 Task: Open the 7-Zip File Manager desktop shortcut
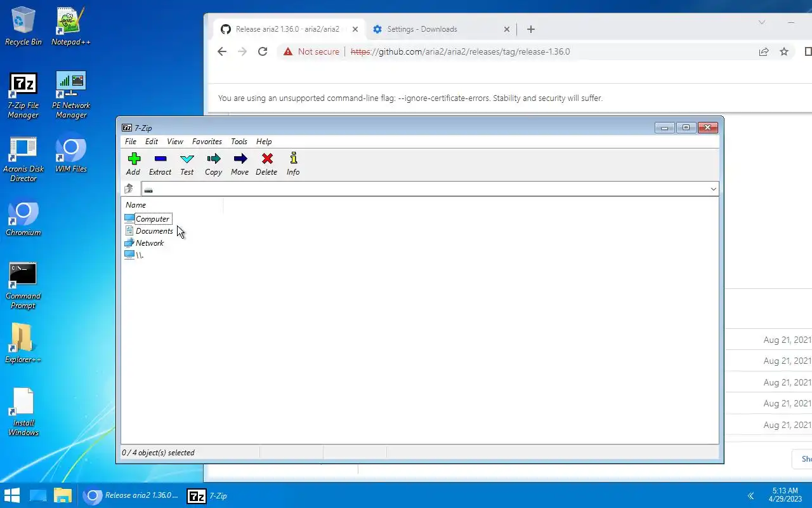(23, 95)
